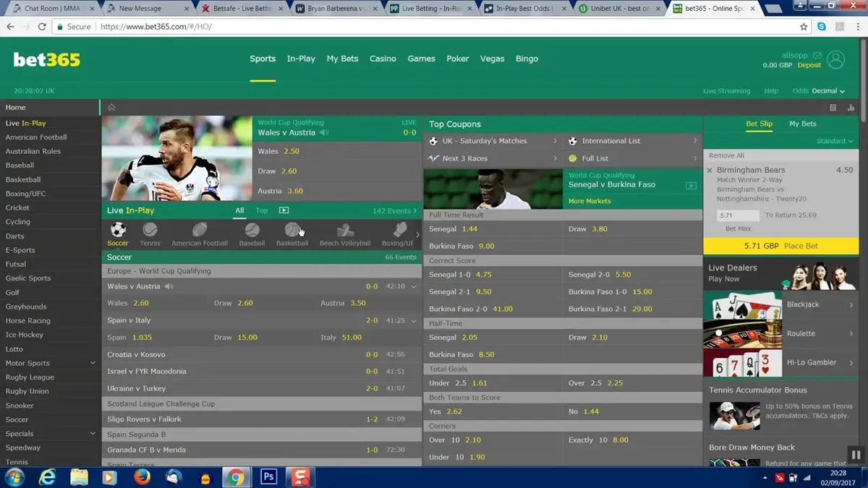Switch to the Unibet UK browser tab
The height and width of the screenshot is (488, 868).
tap(621, 9)
